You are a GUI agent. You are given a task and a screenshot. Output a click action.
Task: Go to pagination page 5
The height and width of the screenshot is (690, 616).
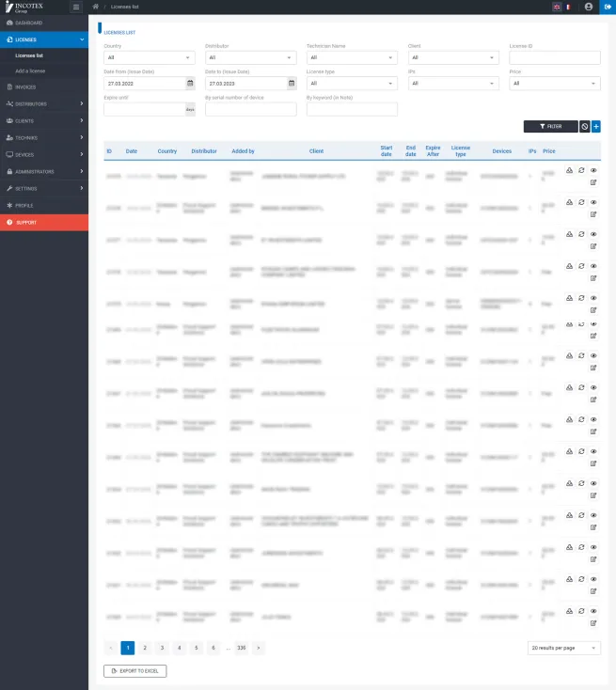197,648
